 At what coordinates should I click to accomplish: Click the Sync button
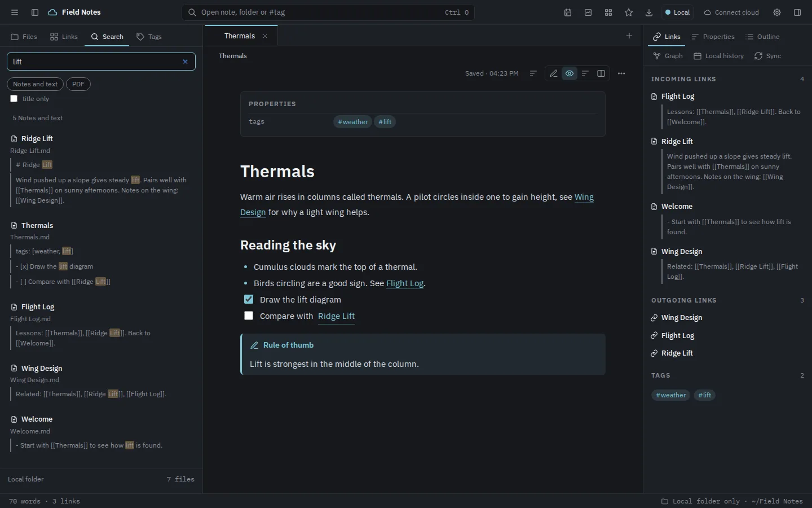[x=767, y=56]
